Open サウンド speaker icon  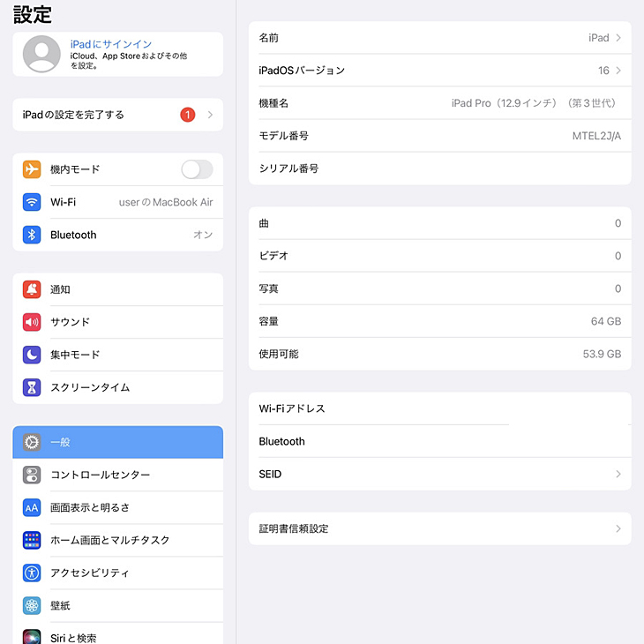pos(32,322)
